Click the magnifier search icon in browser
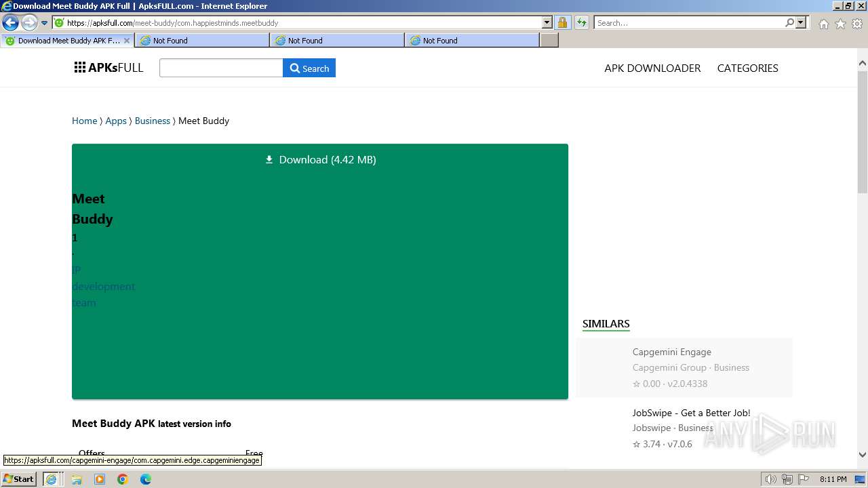868x488 pixels. coord(789,23)
